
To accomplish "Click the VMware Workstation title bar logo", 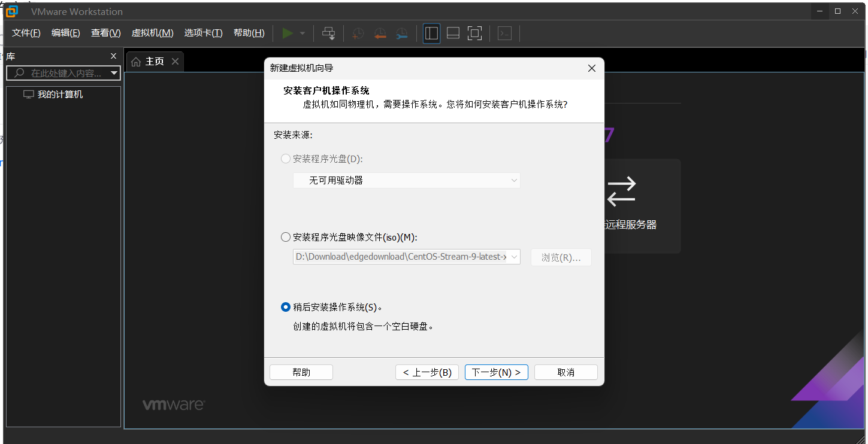I will point(12,11).
